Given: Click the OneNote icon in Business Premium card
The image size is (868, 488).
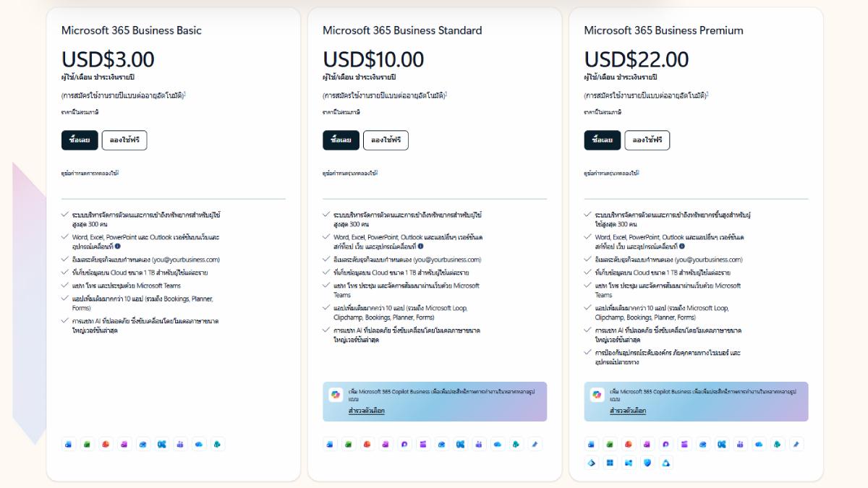Looking at the screenshot, I should pyautogui.click(x=647, y=444).
